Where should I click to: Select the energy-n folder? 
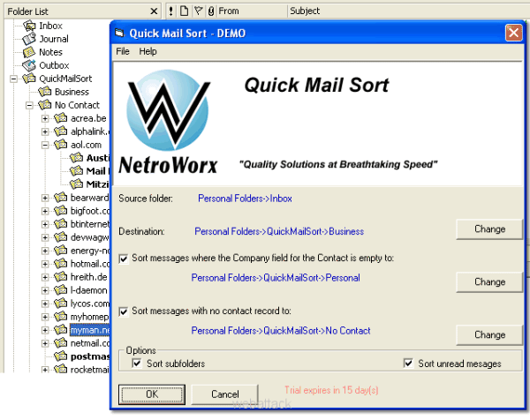[x=90, y=251]
